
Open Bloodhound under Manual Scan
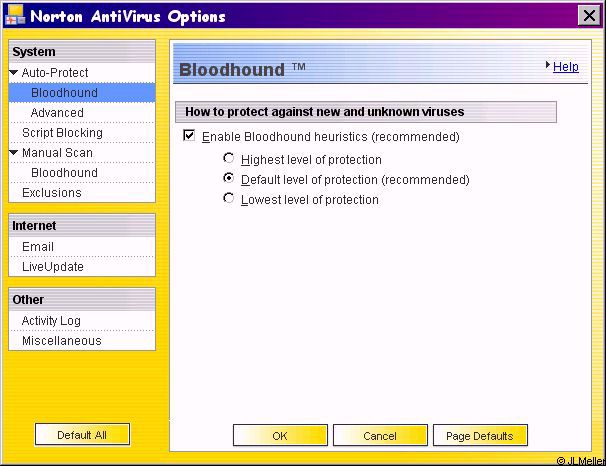[x=64, y=173]
